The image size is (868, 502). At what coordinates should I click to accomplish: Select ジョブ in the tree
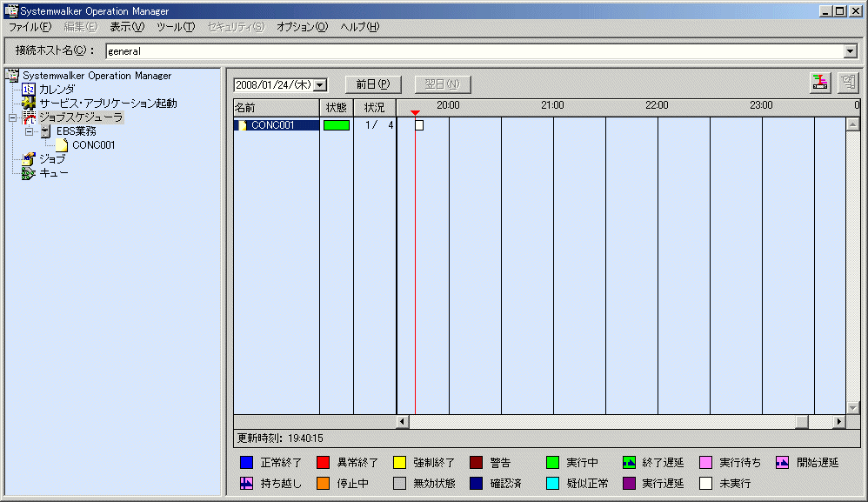52,159
